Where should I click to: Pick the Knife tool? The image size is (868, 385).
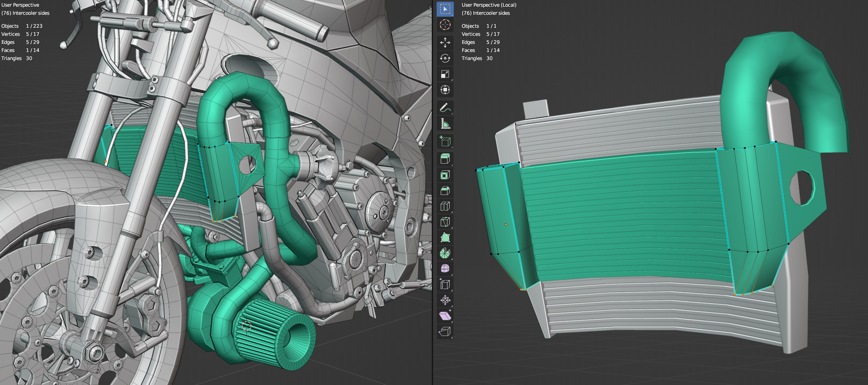pos(445,222)
